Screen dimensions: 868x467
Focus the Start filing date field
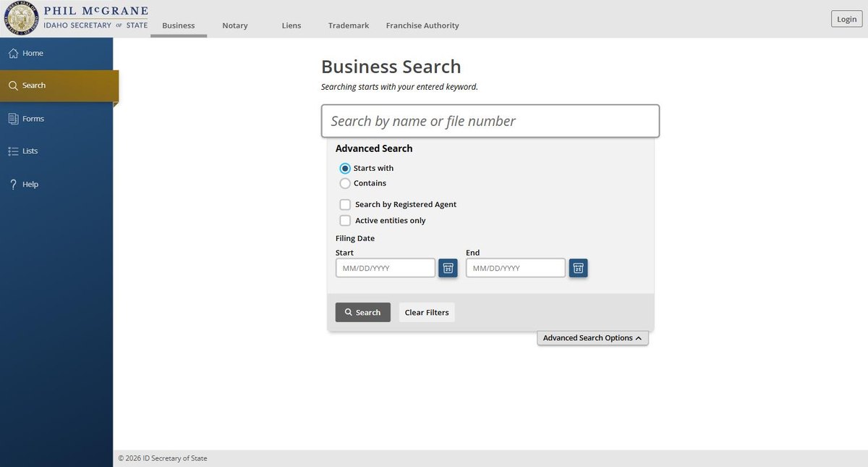(386, 268)
